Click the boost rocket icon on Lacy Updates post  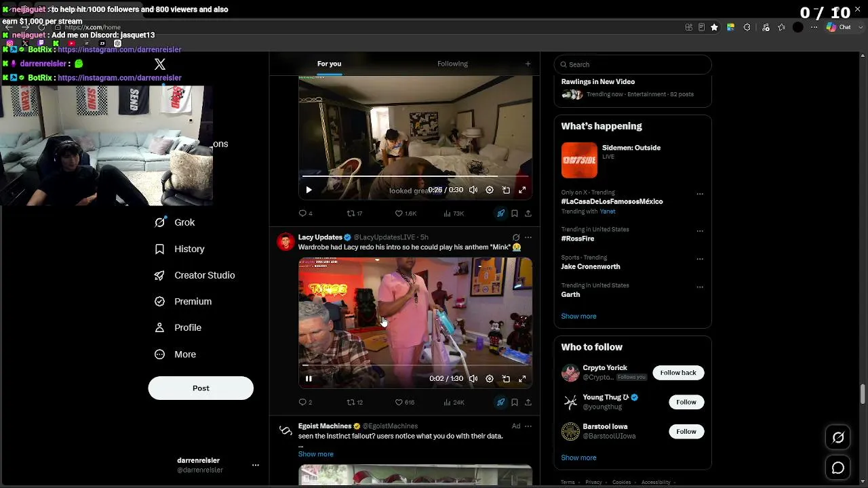(x=500, y=403)
